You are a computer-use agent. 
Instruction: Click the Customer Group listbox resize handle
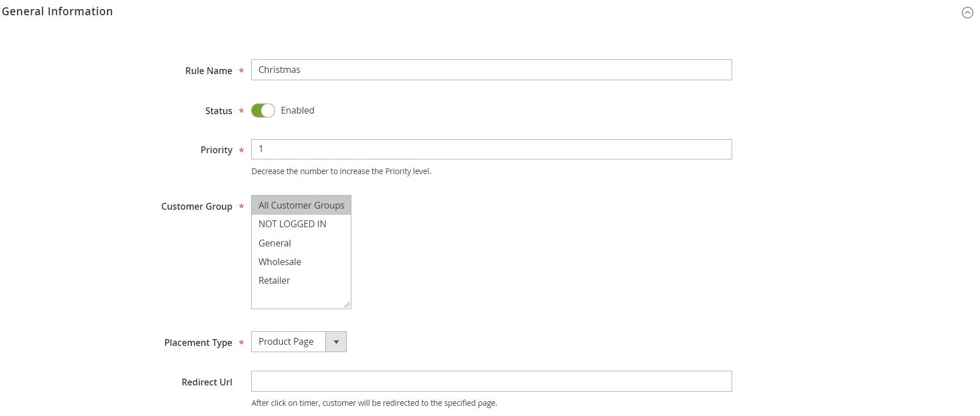point(347,305)
